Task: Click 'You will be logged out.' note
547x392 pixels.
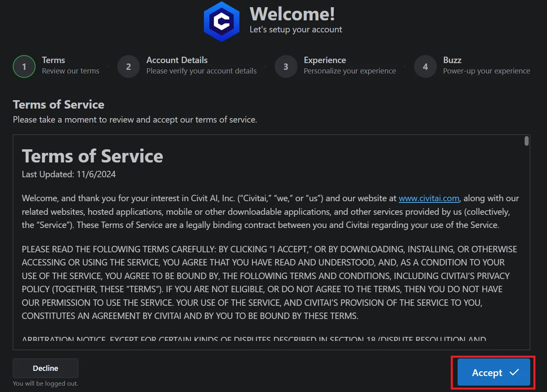Action: [46, 383]
